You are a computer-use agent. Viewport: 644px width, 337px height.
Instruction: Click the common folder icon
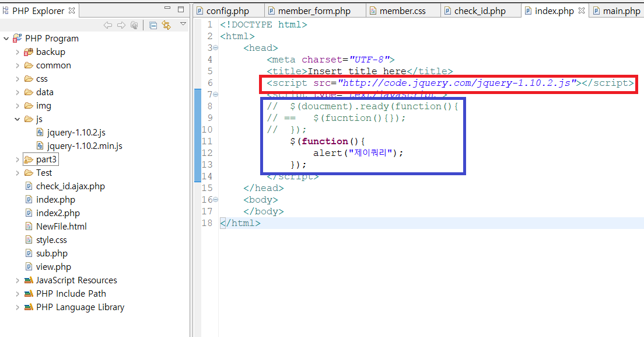pyautogui.click(x=29, y=65)
